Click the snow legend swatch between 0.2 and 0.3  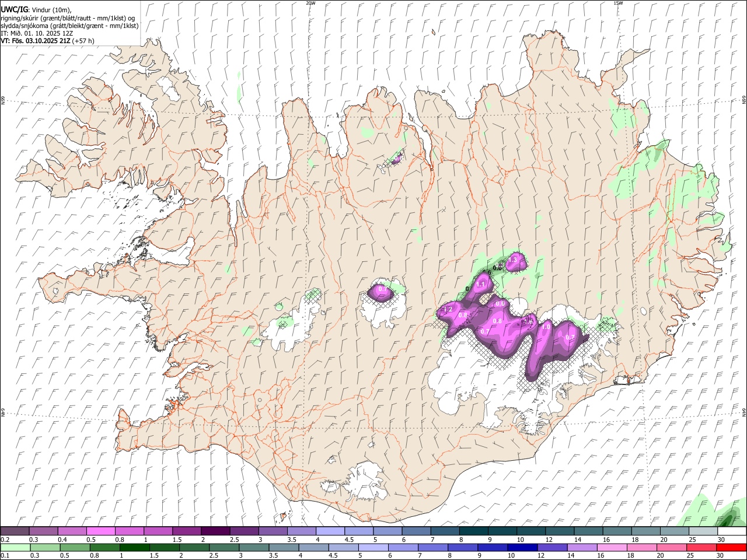point(15,531)
